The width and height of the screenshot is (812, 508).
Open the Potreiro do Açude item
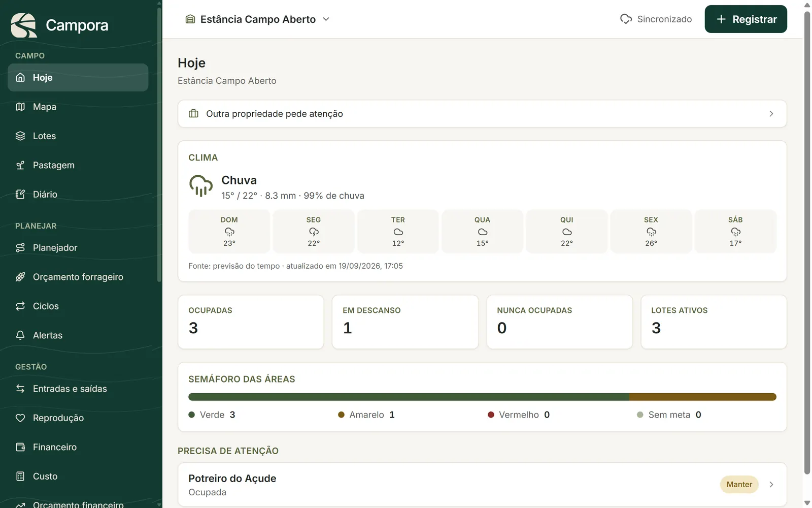pos(482,485)
